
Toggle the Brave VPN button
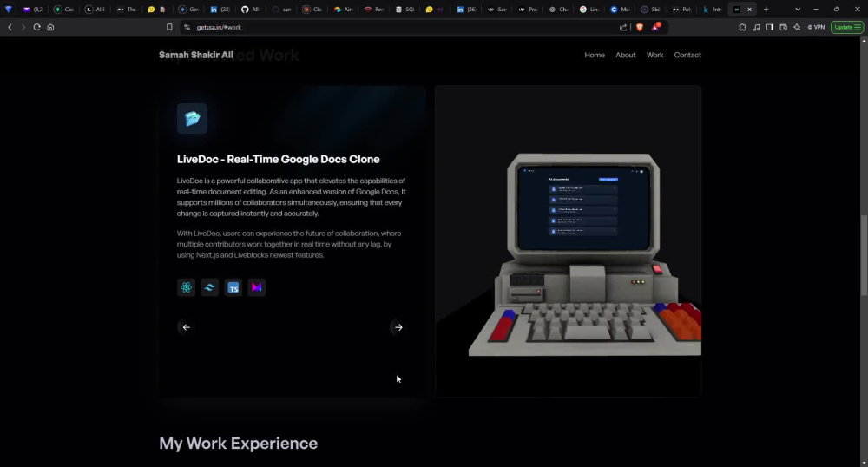816,27
